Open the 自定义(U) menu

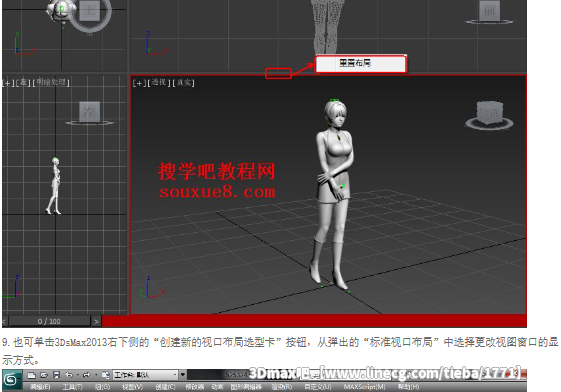pos(318,387)
